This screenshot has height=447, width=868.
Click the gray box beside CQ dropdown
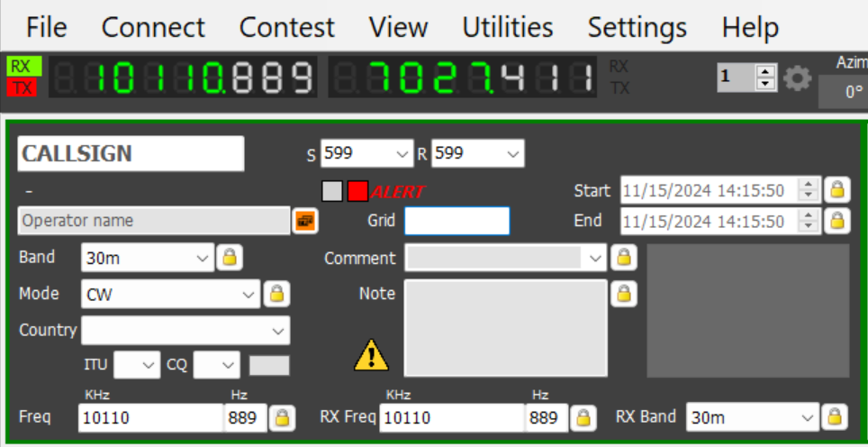pos(269,366)
